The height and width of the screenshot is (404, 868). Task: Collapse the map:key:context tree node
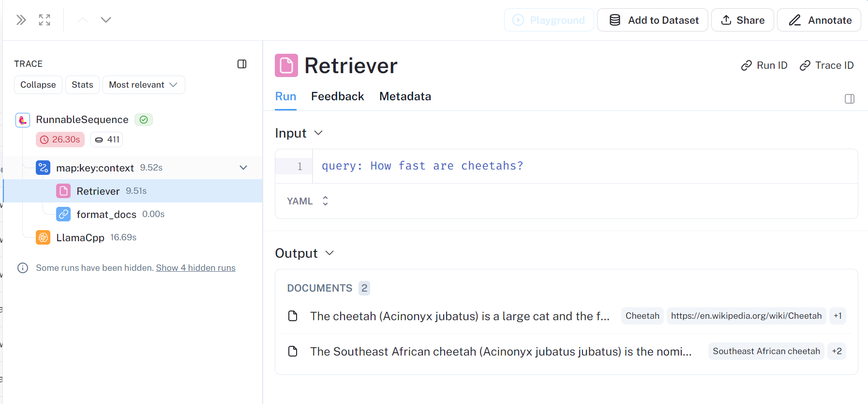click(243, 168)
